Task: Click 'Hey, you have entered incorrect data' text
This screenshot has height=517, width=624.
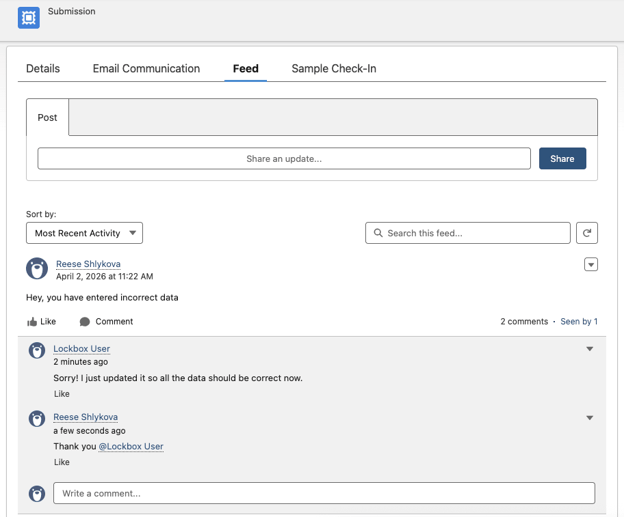Action: [x=102, y=298]
